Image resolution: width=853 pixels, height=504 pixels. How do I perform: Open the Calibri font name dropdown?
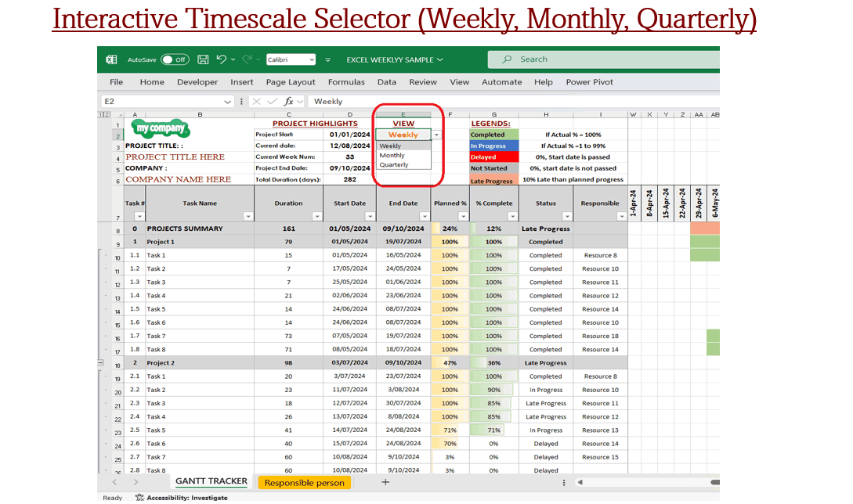(x=311, y=59)
